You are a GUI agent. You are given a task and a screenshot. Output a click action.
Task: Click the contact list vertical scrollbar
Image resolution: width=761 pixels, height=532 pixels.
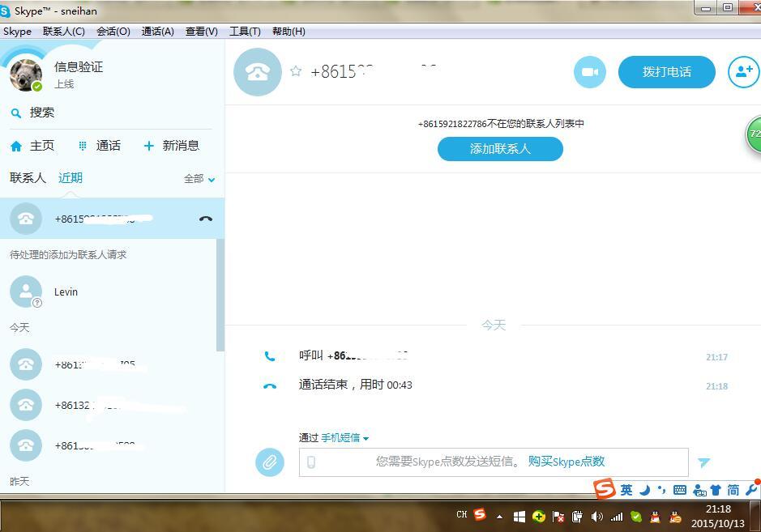220,296
